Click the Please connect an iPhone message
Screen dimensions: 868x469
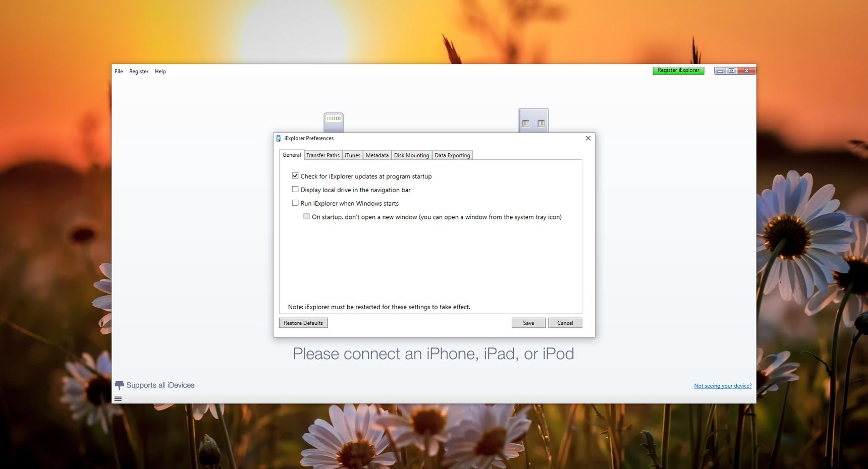click(x=433, y=354)
